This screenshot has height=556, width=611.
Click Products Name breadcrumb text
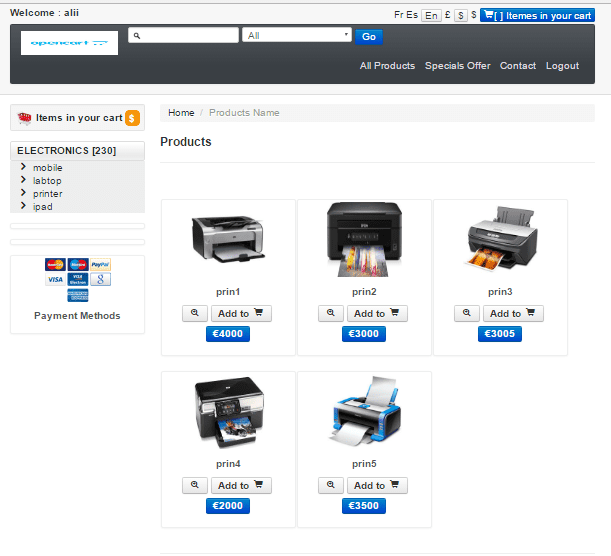pos(244,113)
